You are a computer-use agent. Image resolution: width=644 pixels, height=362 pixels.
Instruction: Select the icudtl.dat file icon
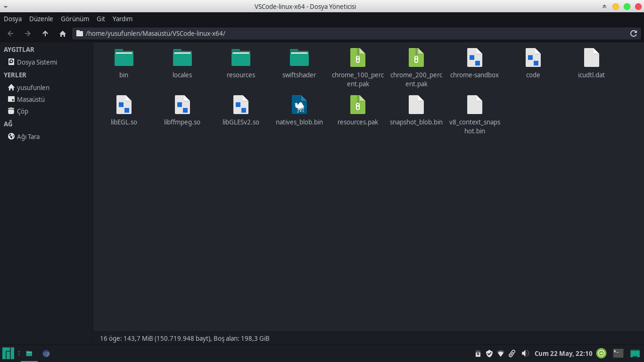point(592,58)
